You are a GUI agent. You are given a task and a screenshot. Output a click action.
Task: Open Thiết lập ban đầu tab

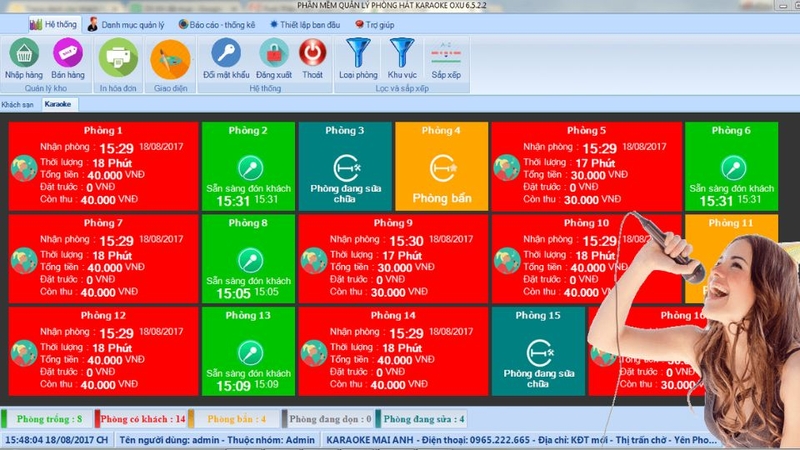click(305, 24)
